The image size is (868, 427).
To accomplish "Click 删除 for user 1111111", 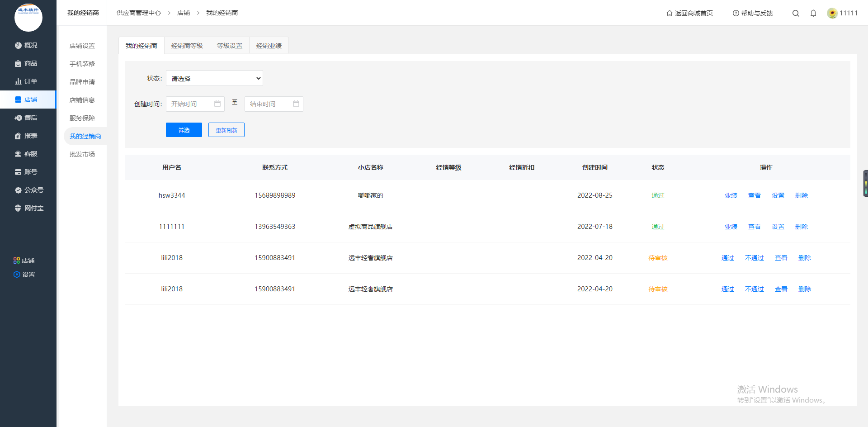I will (802, 227).
